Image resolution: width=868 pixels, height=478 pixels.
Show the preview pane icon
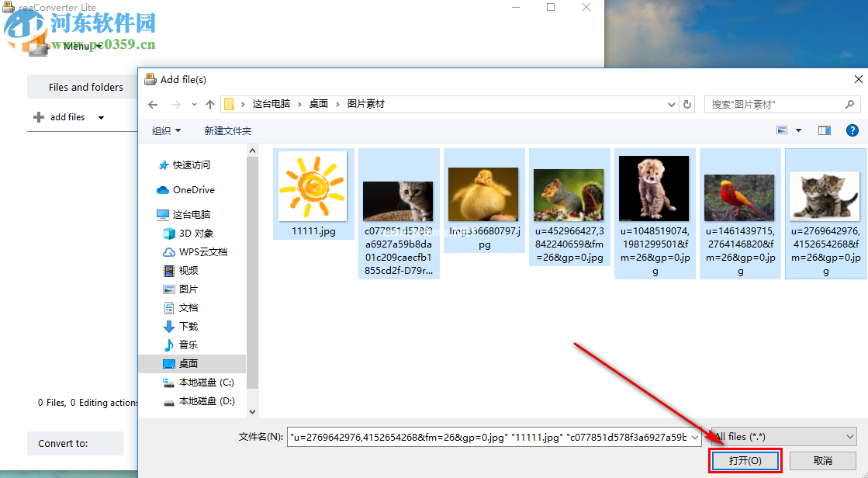824,130
